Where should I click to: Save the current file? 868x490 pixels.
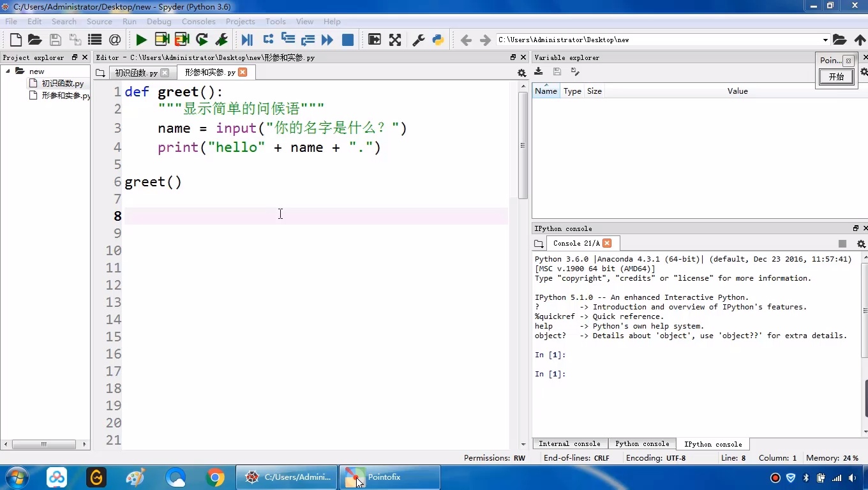click(55, 40)
